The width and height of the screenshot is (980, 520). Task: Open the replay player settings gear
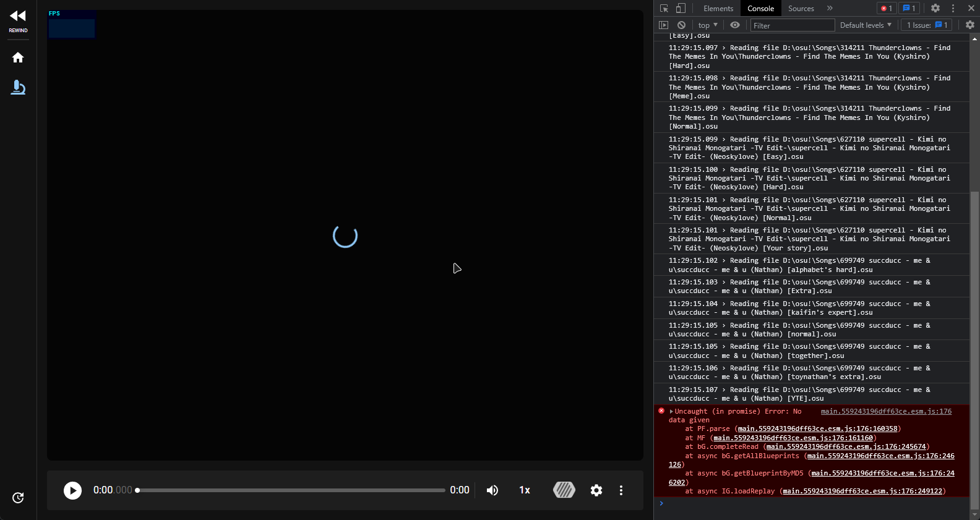[x=596, y=490]
